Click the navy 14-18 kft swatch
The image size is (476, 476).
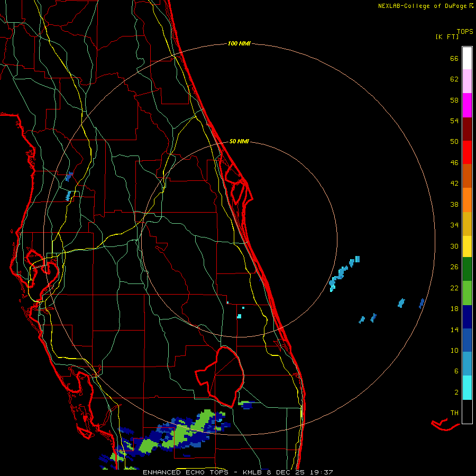coord(467,317)
